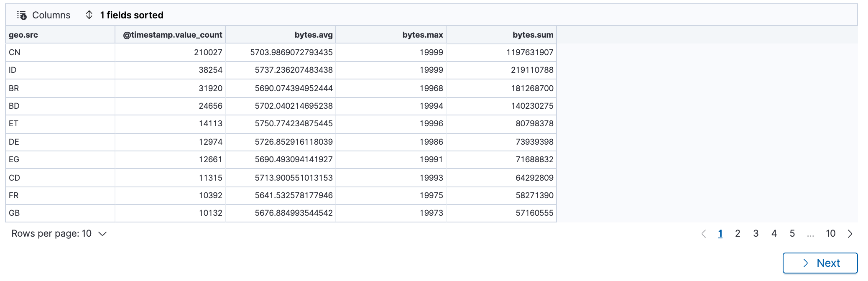Jump to page 2
Screen dimensions: 868x281
738,234
